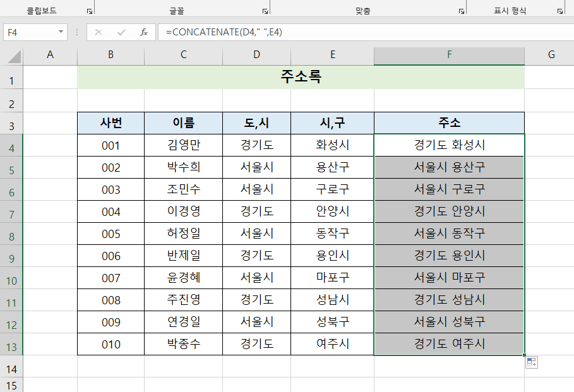Viewport: 574px width, 392px height.
Task: Select cell containing 경기도 화성시
Action: [449, 145]
